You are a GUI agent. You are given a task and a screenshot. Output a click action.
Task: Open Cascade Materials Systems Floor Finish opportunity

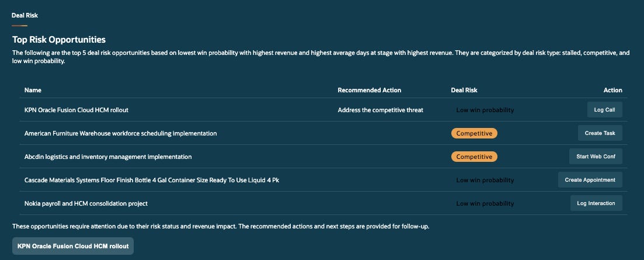pyautogui.click(x=152, y=180)
